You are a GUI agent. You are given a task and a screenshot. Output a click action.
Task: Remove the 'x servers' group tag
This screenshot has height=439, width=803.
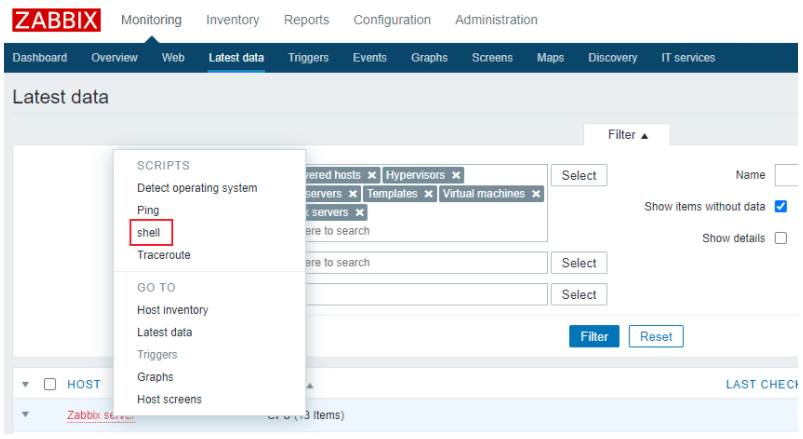point(360,212)
